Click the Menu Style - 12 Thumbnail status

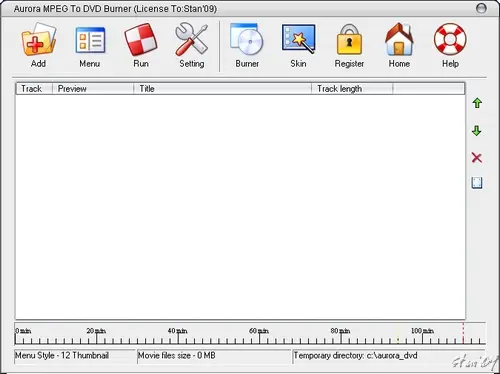click(62, 355)
